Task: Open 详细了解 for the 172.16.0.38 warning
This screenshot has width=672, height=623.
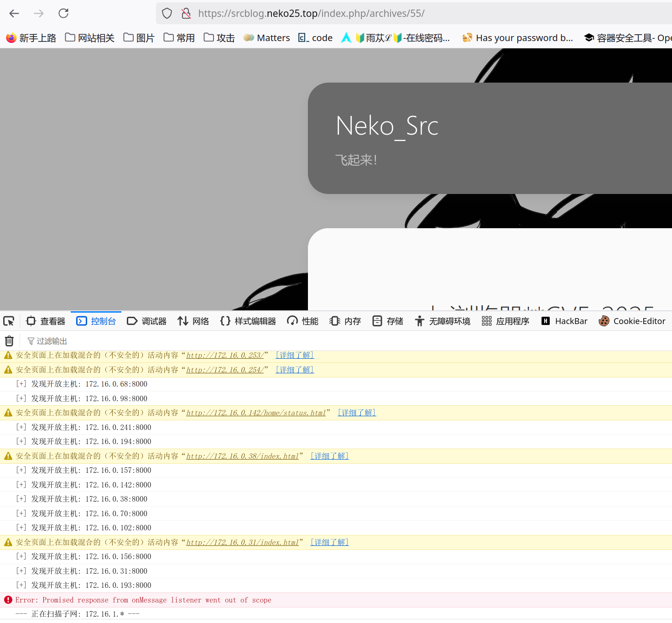Action: coord(329,456)
